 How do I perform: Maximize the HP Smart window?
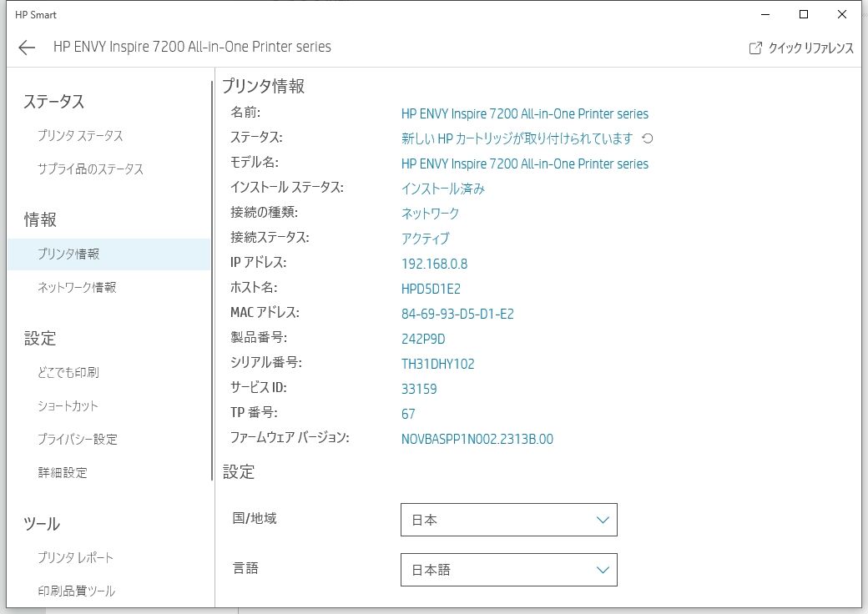coord(804,14)
